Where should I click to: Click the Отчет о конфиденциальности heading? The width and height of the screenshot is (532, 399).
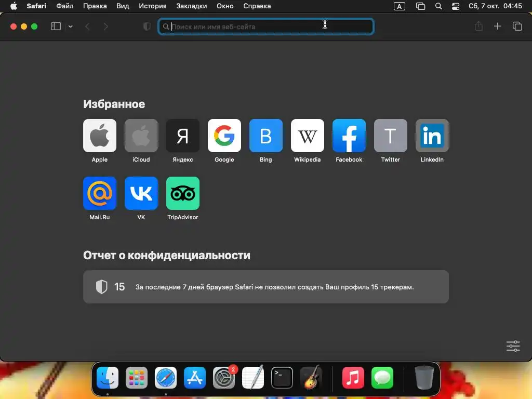pyautogui.click(x=167, y=256)
